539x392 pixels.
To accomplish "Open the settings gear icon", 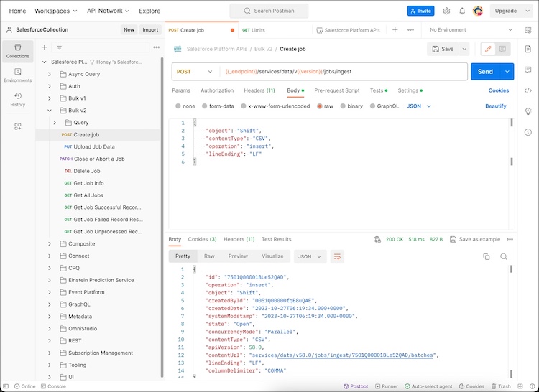I will (x=446, y=11).
